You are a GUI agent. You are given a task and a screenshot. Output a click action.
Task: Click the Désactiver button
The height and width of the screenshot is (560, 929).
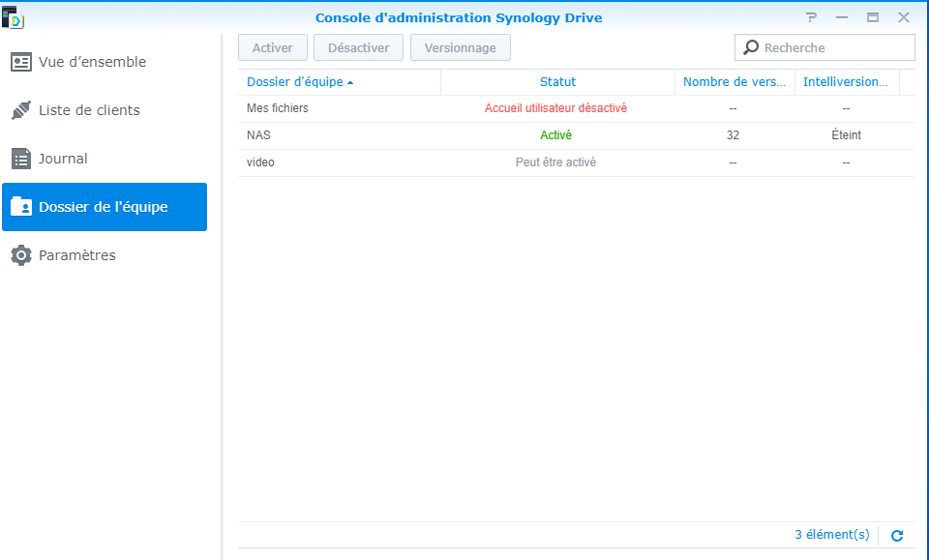click(358, 48)
